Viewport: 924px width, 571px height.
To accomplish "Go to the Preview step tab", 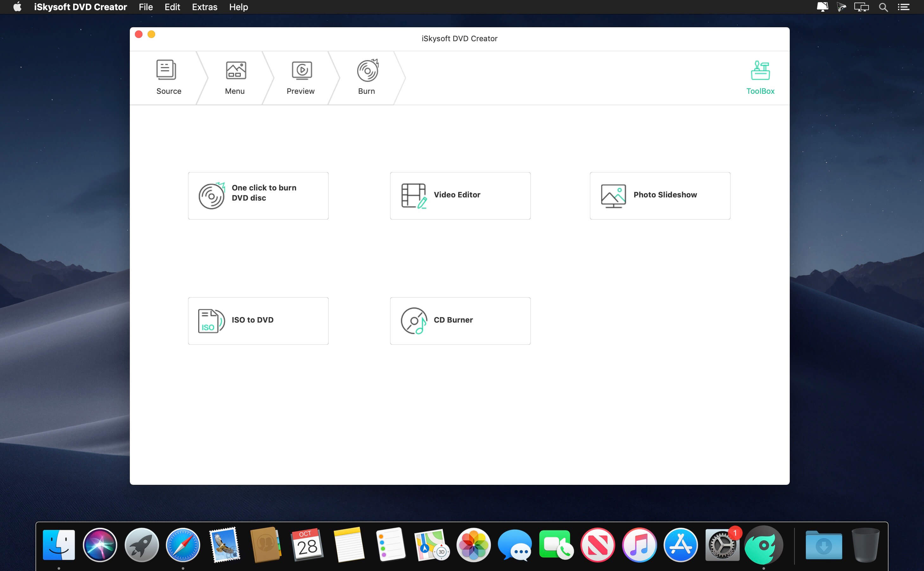I will tap(301, 78).
